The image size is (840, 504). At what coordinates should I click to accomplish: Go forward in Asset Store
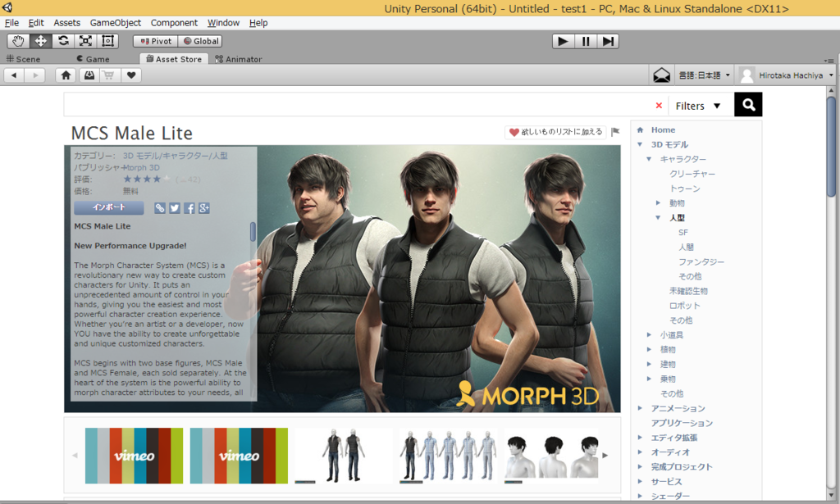click(35, 75)
